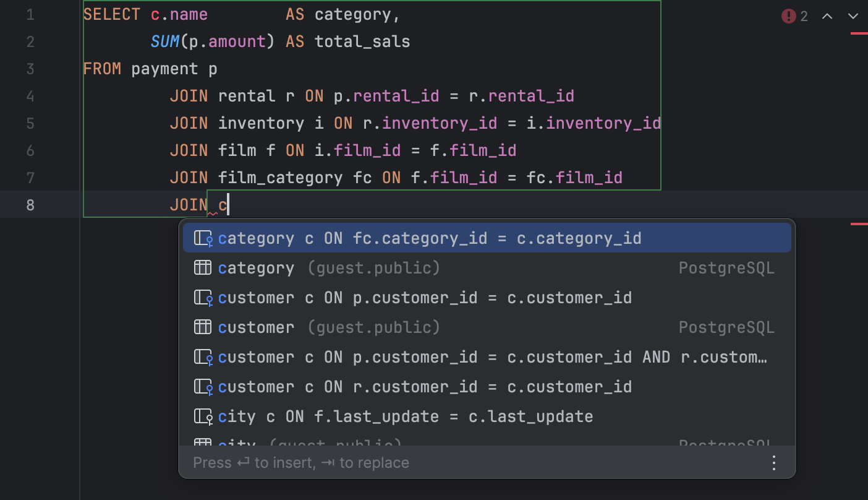This screenshot has width=868, height=500.
Task: Click the Press to insert hint text
Action: pos(301,462)
